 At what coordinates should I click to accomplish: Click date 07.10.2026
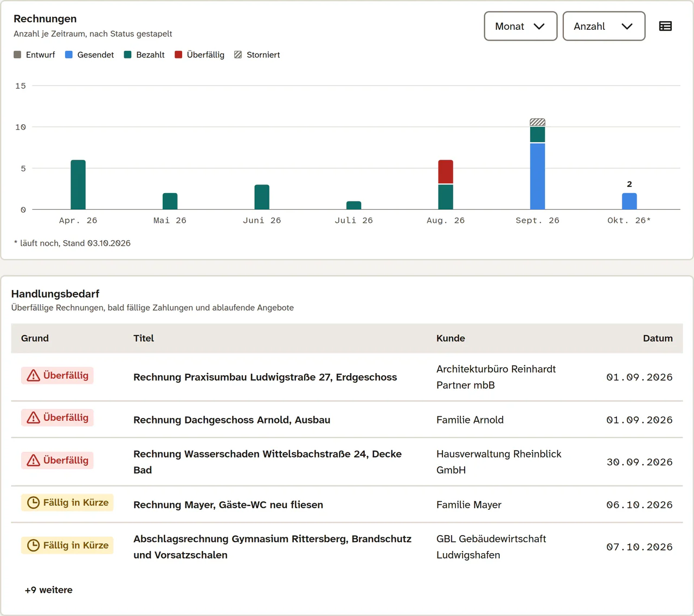[x=640, y=547]
